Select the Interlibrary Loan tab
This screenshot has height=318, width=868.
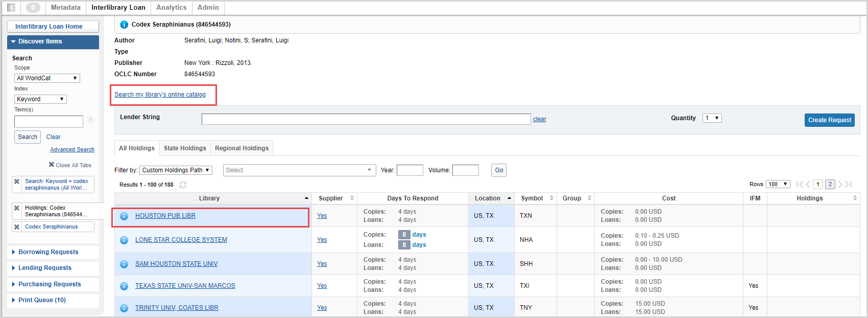(x=118, y=8)
